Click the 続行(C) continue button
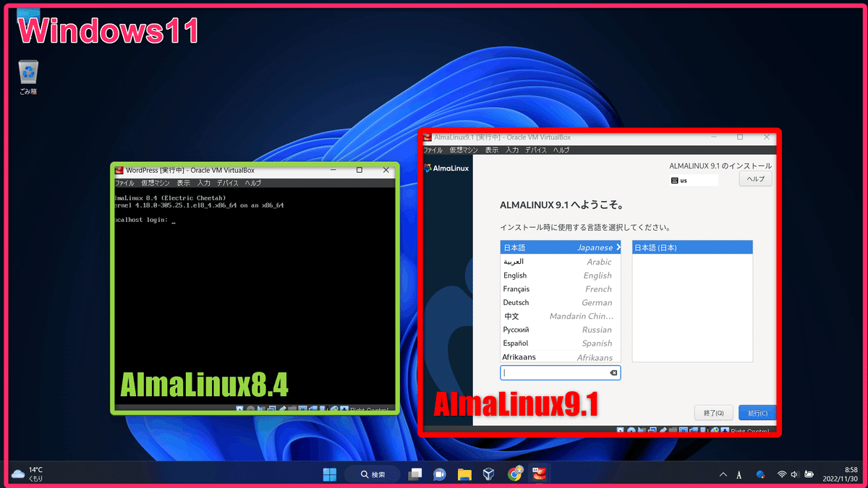The image size is (868, 488). 757,413
